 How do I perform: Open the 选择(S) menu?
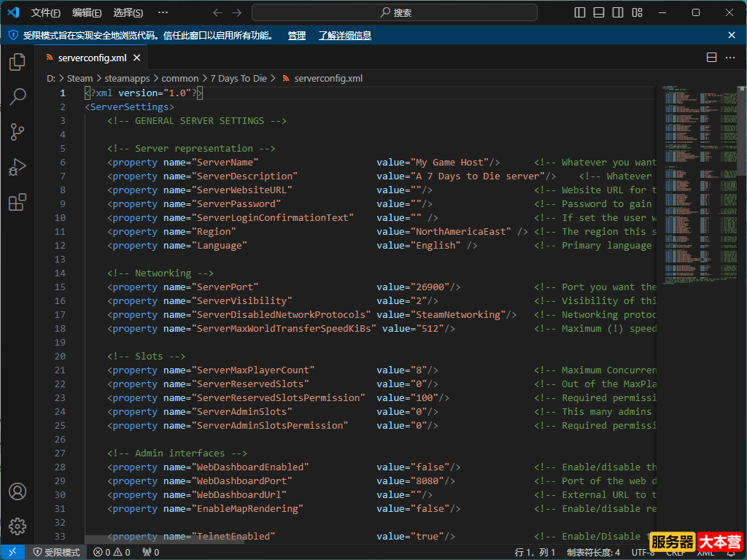pos(128,13)
